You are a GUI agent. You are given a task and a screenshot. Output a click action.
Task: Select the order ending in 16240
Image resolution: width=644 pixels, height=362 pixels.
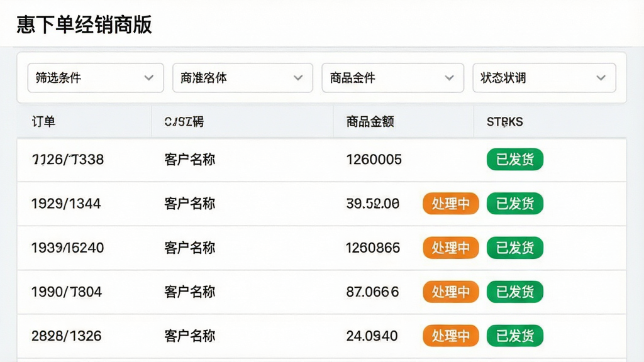pos(68,248)
